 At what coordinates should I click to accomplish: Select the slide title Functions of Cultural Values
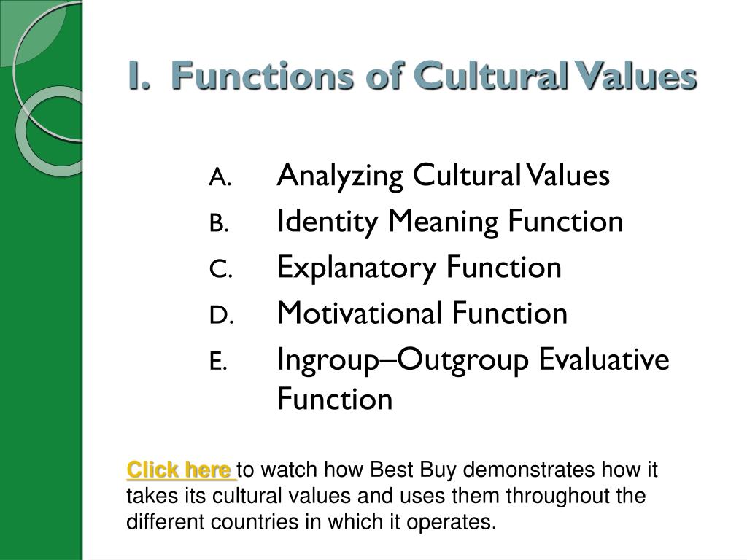[x=412, y=75]
